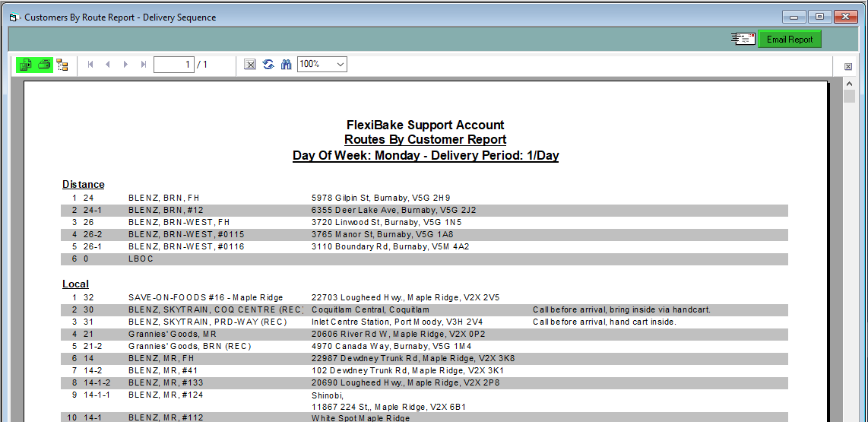Click the Day Of Week Monday heading
The width and height of the screenshot is (868, 422).
425,156
